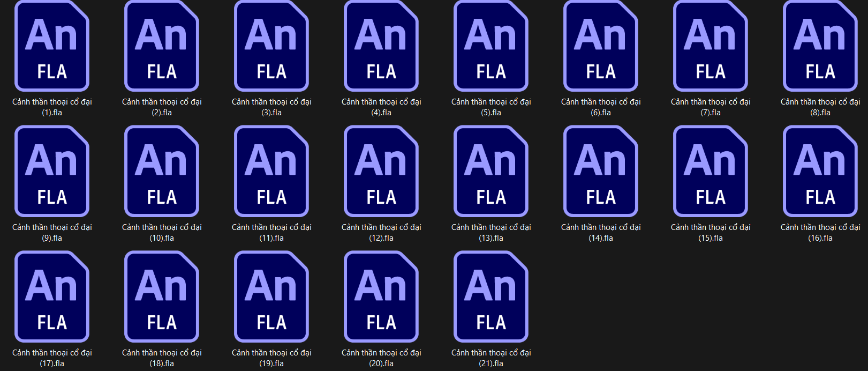Choose the FLA icon for file (10)
868x371 pixels.
pos(162,172)
